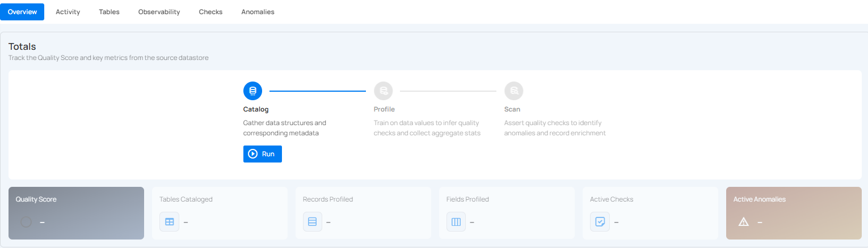The image size is (868, 248).
Task: Click the Scan step icon
Action: tap(513, 91)
